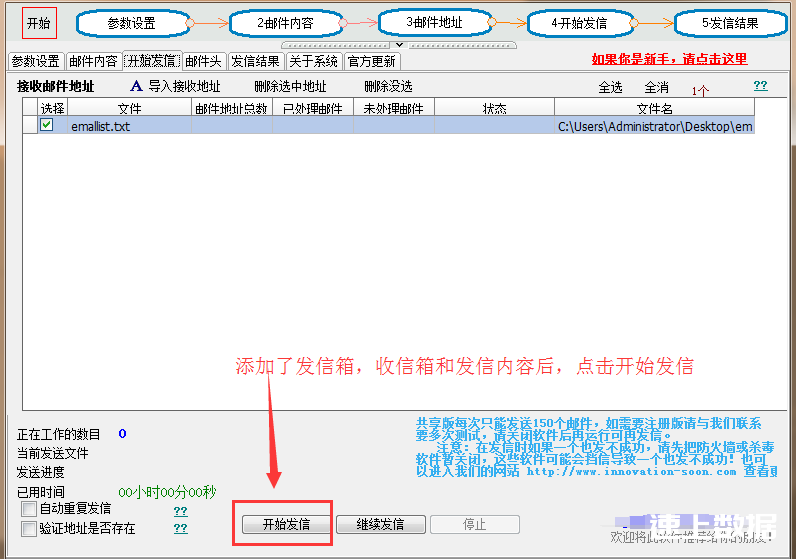Click the 00小时00分00秒 elapsed time value

(167, 492)
